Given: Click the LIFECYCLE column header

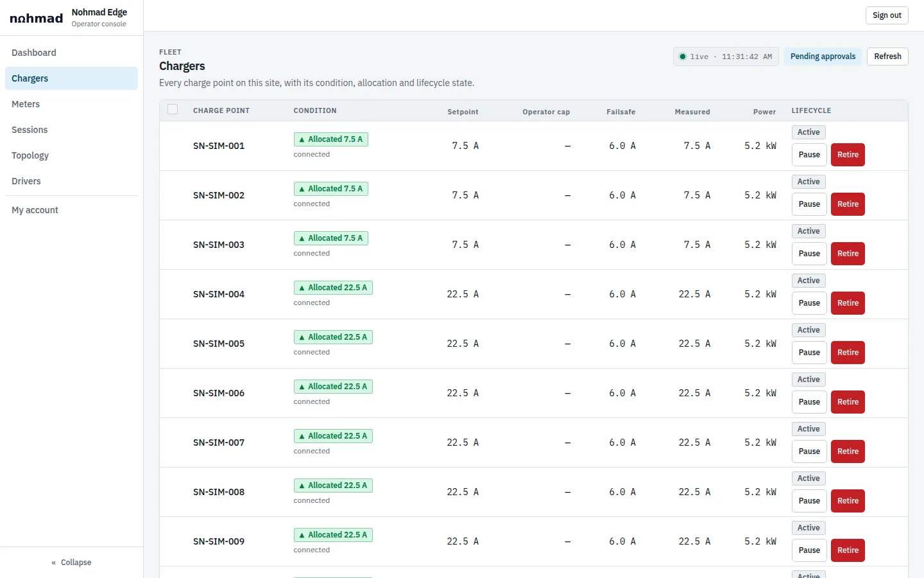Looking at the screenshot, I should [811, 110].
